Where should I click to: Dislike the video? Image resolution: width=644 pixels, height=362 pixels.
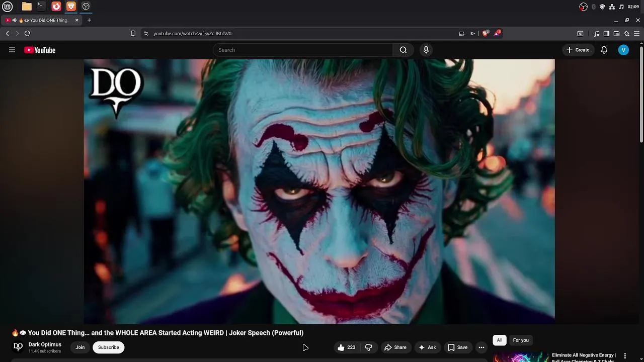coord(369,347)
